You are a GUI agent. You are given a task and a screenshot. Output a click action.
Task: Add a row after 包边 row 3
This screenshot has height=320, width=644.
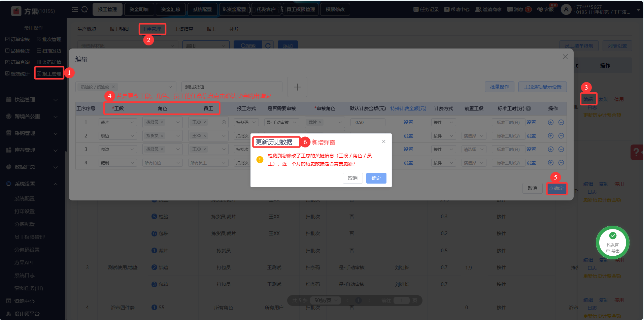[551, 149]
